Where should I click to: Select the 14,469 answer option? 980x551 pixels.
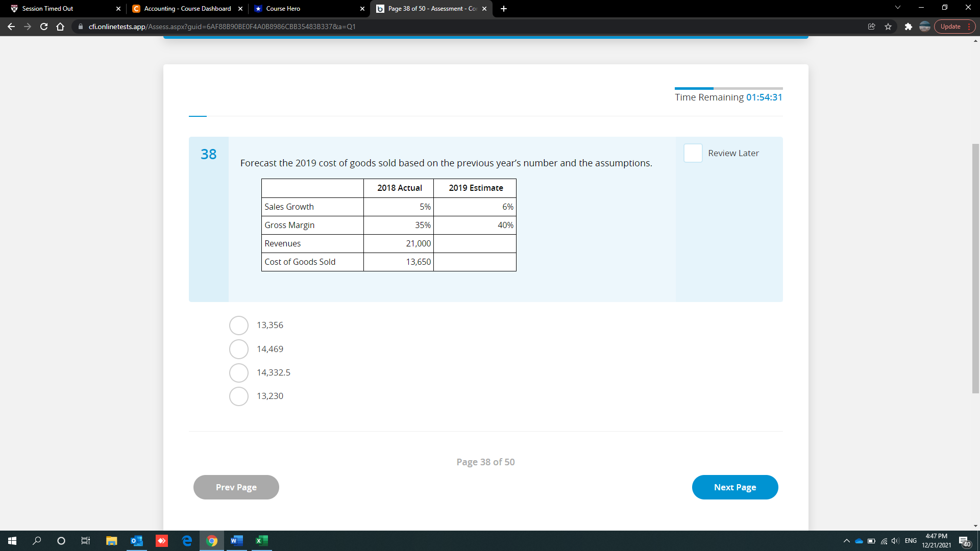(238, 349)
